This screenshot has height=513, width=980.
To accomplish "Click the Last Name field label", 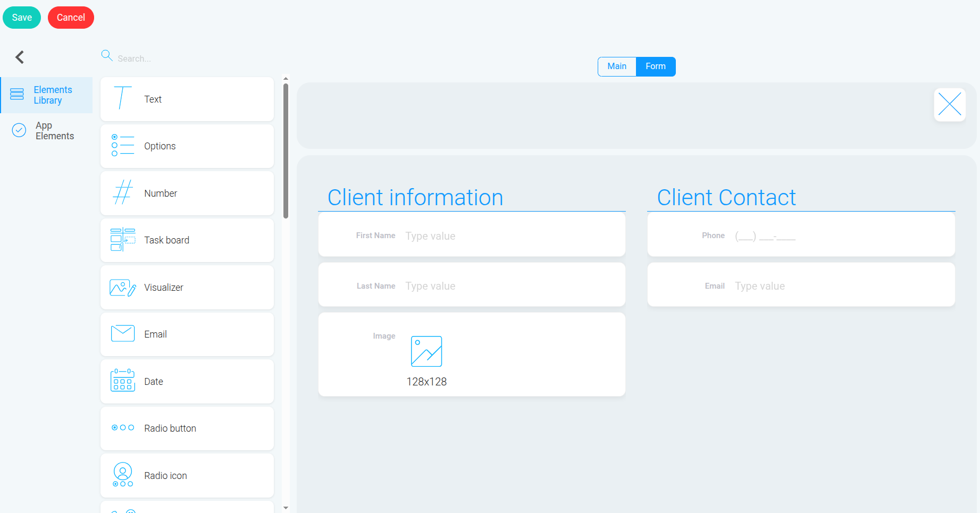I will (x=376, y=286).
